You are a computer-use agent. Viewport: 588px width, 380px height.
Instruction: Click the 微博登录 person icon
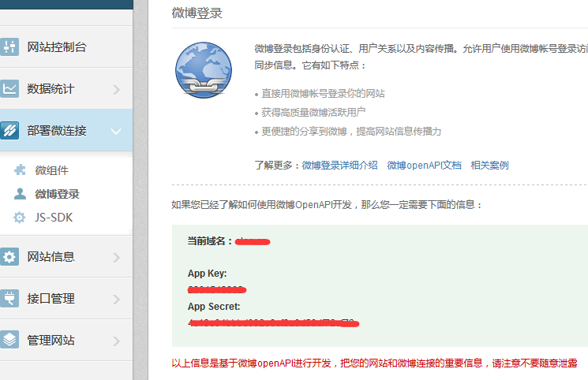pyautogui.click(x=20, y=194)
